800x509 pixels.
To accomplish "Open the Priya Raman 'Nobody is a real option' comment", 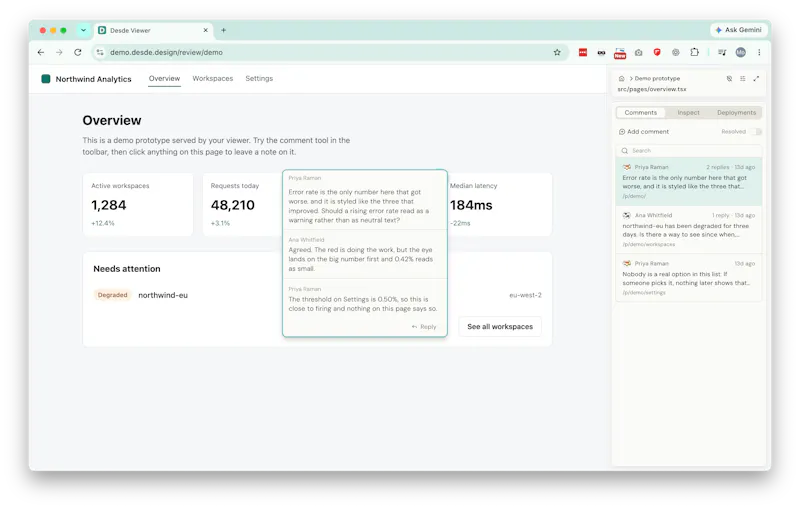I will point(689,278).
